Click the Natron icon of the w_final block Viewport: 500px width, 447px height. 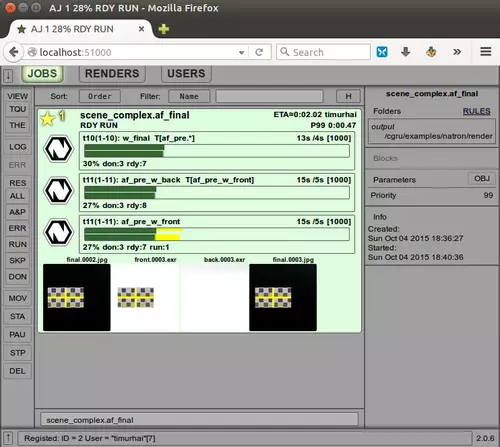58,149
